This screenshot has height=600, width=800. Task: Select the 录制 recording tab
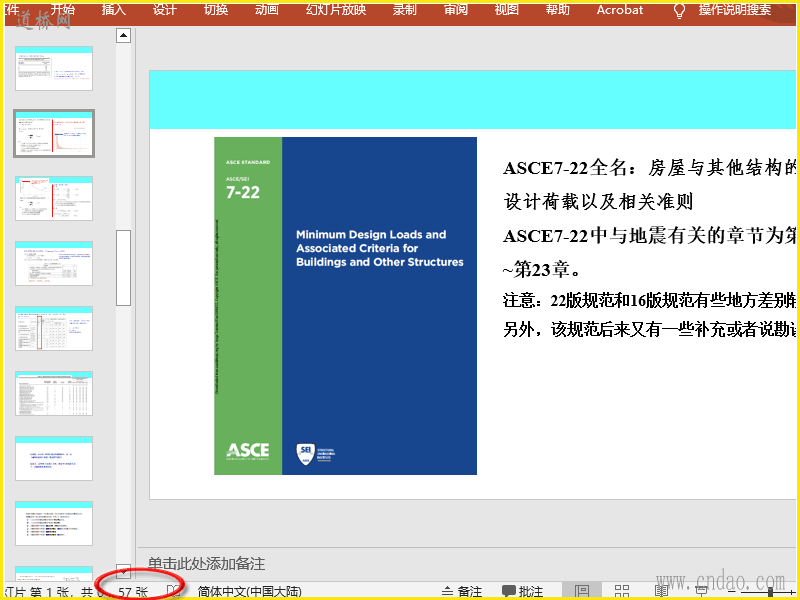click(x=405, y=9)
